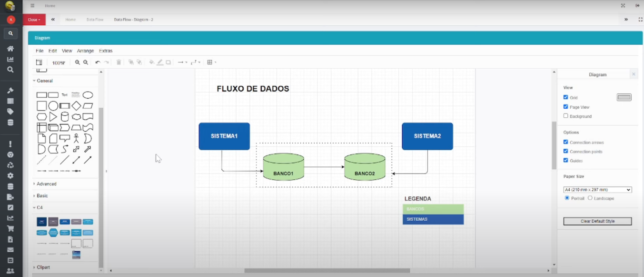Open the Extras menu
Image resolution: width=644 pixels, height=277 pixels.
point(106,51)
